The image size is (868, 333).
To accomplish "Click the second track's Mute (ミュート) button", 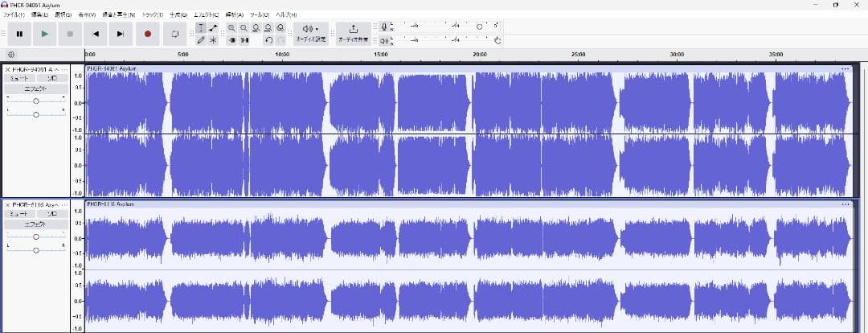I will (x=18, y=214).
